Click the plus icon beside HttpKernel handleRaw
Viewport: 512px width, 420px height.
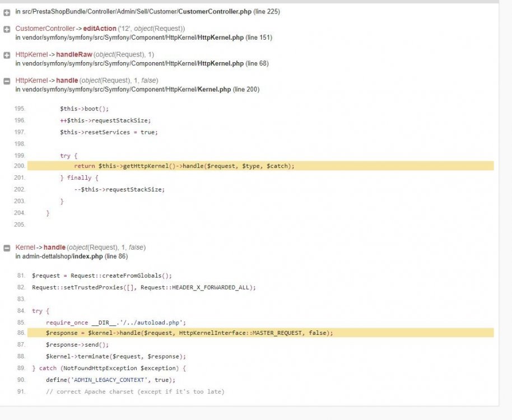(7, 54)
